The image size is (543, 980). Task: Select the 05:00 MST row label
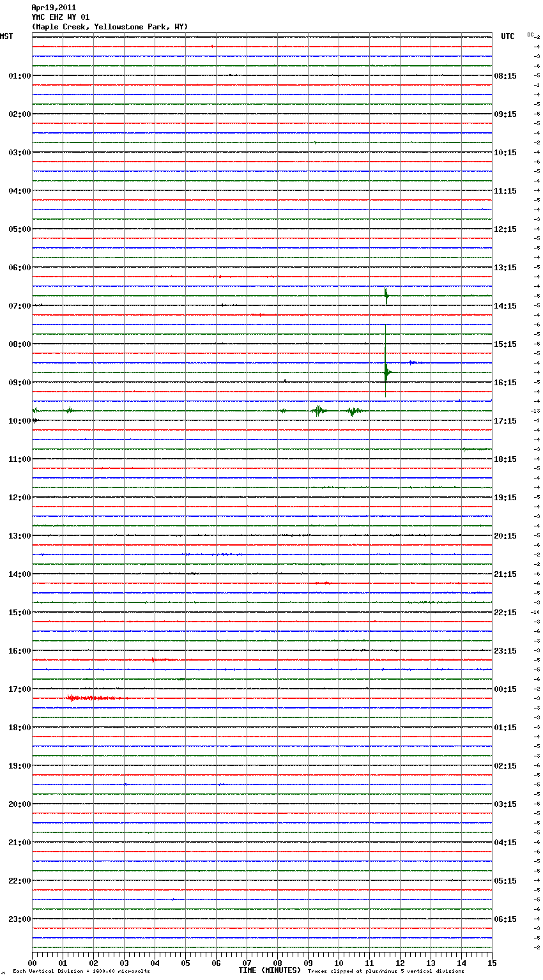pyautogui.click(x=20, y=229)
